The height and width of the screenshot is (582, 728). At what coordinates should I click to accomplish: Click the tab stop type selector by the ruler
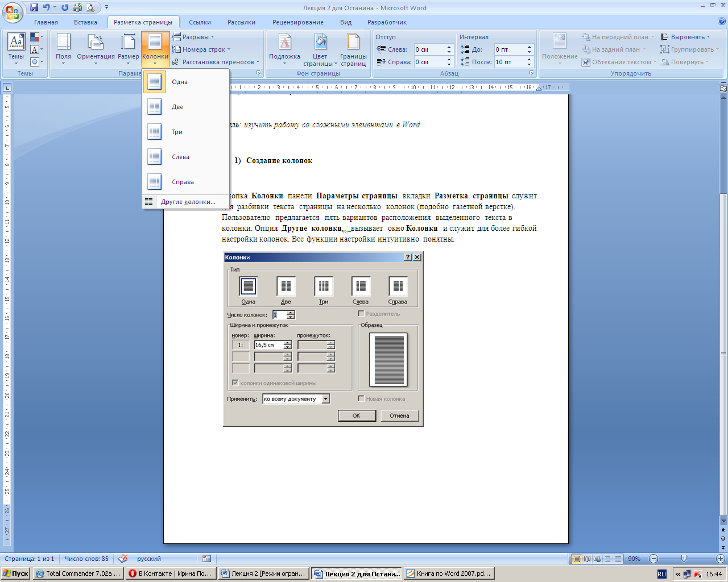pyautogui.click(x=7, y=88)
